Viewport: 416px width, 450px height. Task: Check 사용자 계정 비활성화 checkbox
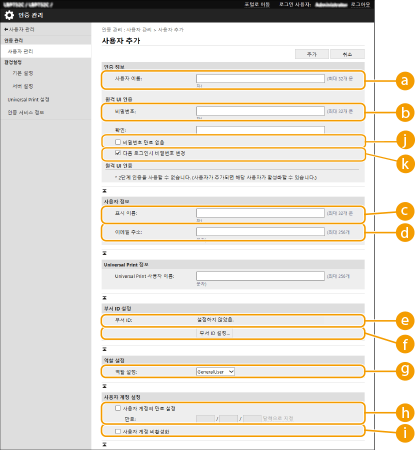(118, 431)
